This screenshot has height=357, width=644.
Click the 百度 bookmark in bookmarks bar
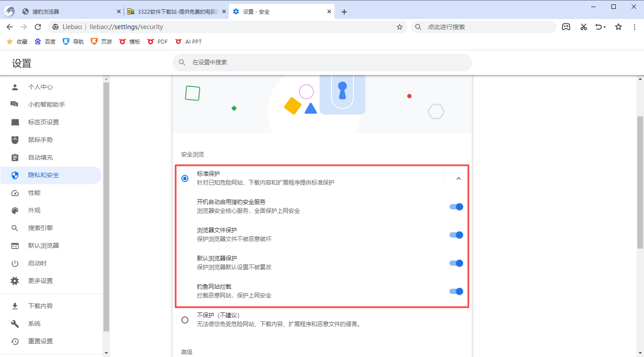click(x=45, y=41)
